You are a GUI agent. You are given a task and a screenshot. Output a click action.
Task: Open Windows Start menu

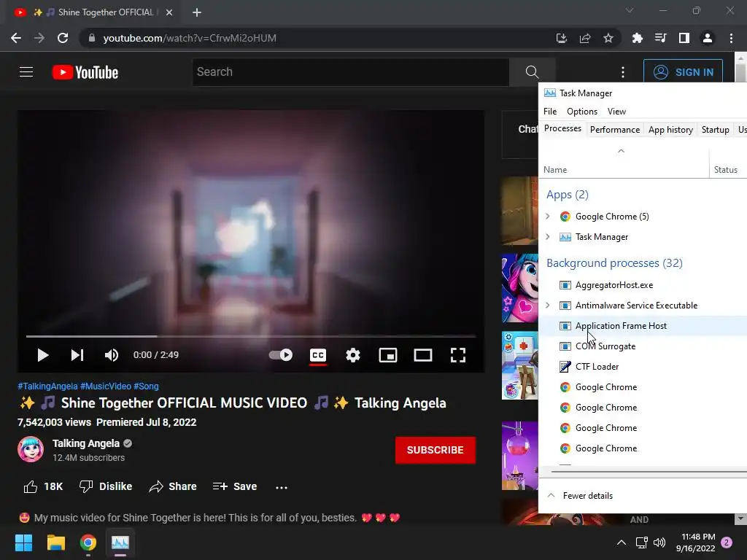pyautogui.click(x=23, y=542)
